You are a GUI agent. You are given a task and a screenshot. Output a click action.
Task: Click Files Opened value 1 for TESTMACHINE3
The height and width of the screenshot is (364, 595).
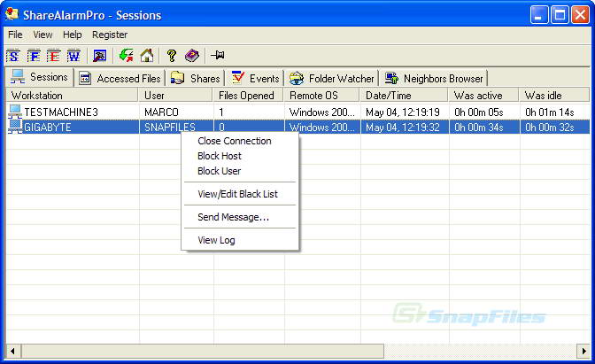(x=221, y=112)
